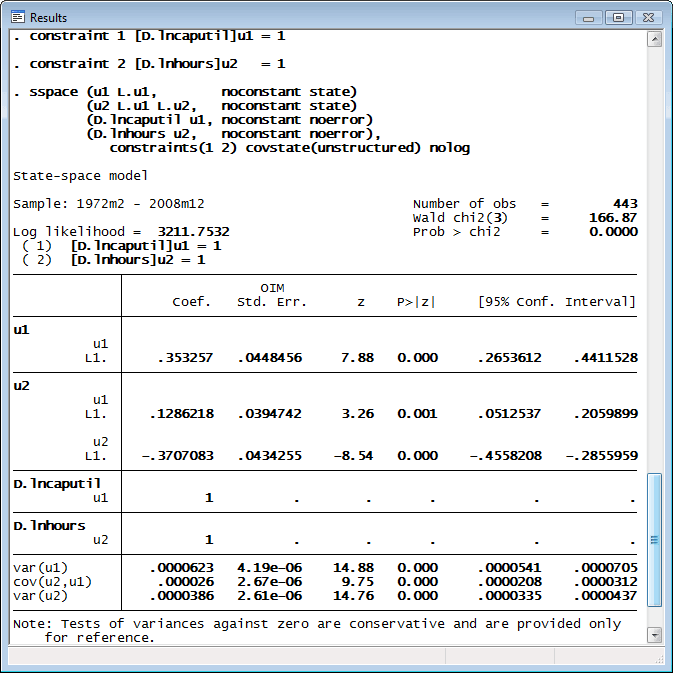Click the bold u1 equation heading
673x673 pixels.
coord(21,330)
